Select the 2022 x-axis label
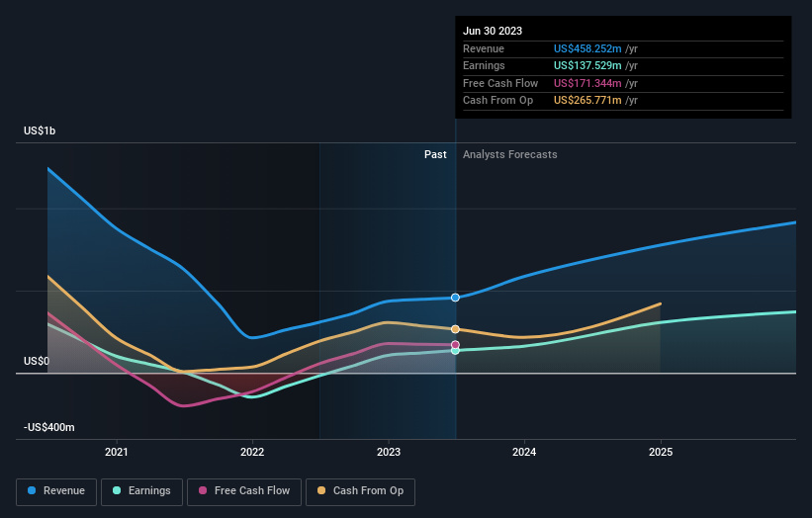812x518 pixels. click(x=252, y=452)
